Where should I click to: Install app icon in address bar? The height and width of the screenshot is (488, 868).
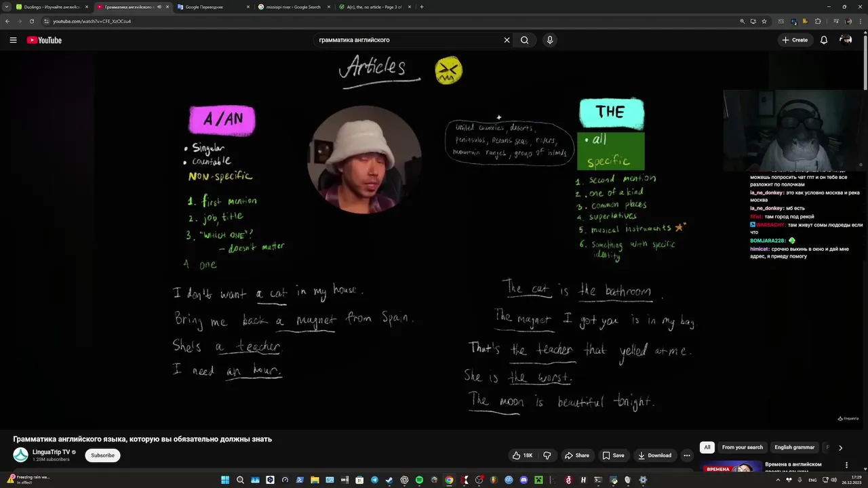click(x=753, y=21)
